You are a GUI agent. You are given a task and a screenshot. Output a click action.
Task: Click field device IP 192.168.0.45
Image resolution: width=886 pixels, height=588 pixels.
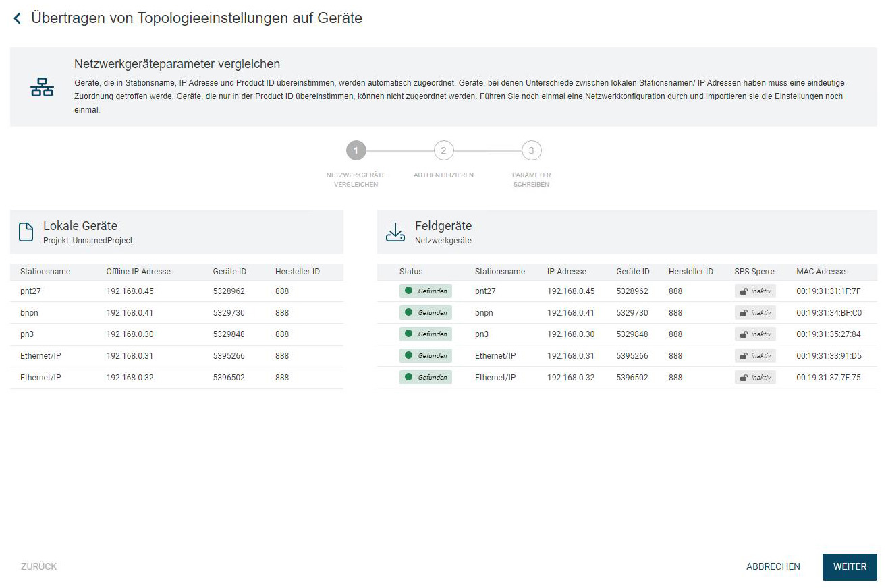tap(571, 291)
